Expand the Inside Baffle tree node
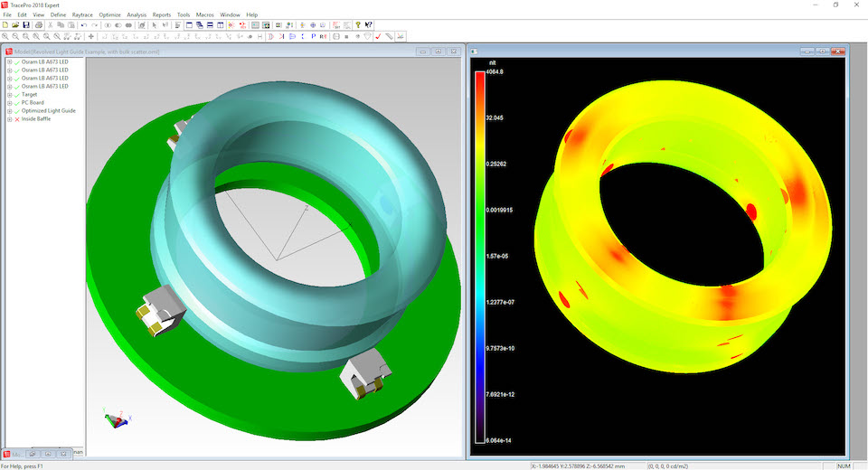The image size is (868, 470). 9,119
